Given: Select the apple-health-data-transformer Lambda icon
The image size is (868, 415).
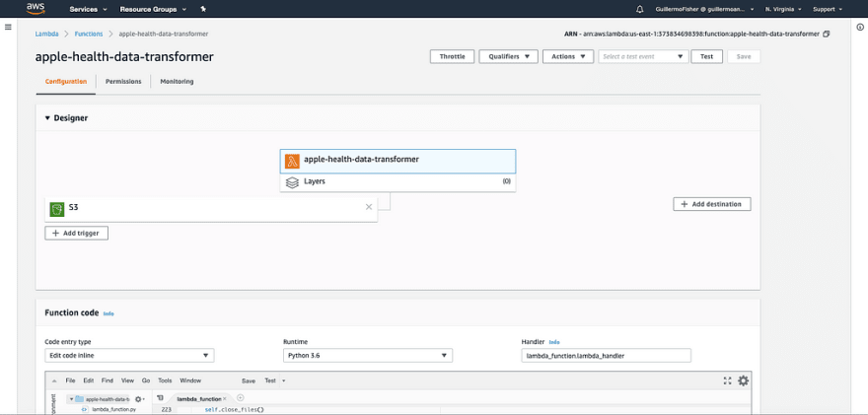Looking at the screenshot, I should tap(292, 161).
